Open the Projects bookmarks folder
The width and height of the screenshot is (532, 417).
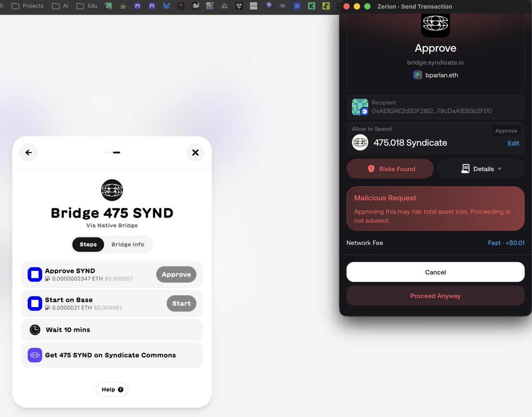click(27, 6)
